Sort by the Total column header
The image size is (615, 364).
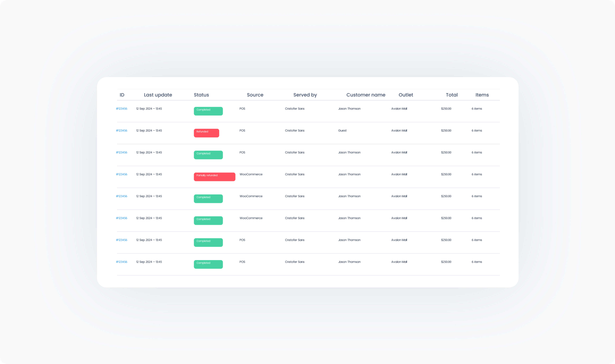[452, 95]
